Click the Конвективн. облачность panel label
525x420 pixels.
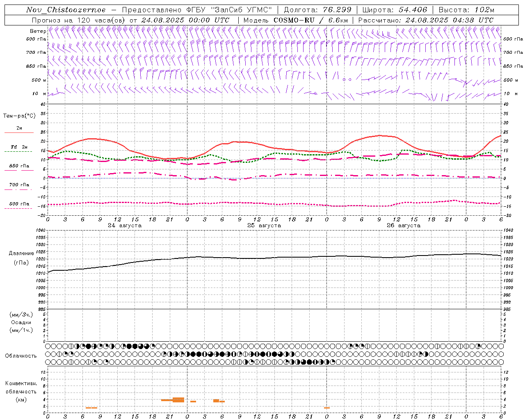(x=21, y=392)
